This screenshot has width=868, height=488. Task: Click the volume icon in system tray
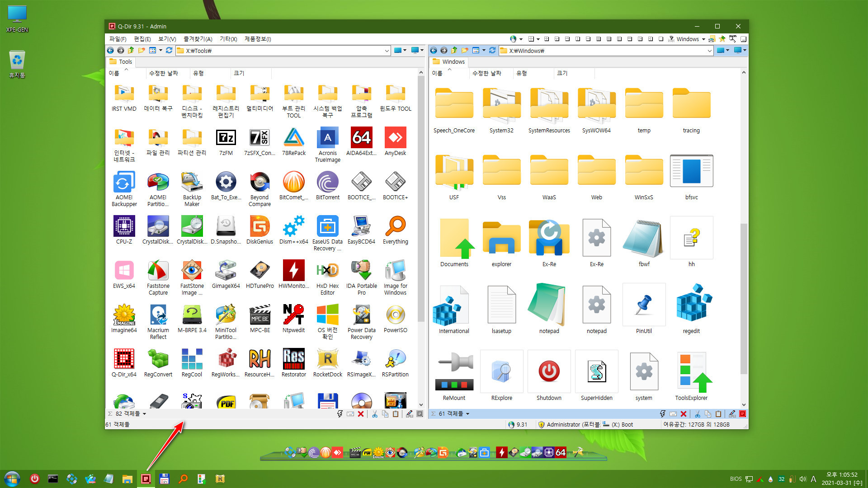coord(802,479)
